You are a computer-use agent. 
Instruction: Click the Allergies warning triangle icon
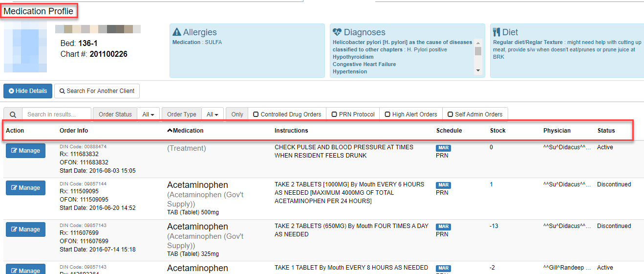pyautogui.click(x=177, y=32)
